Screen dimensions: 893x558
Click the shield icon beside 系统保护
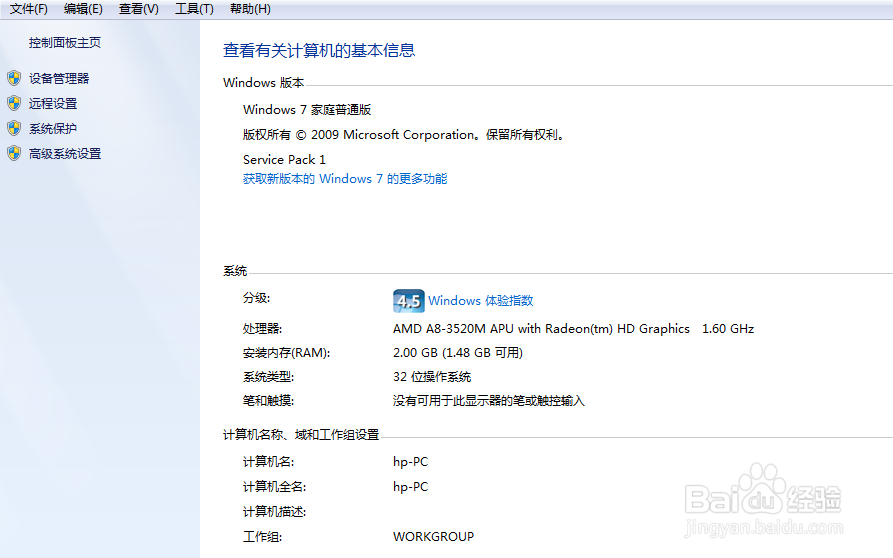[x=14, y=128]
